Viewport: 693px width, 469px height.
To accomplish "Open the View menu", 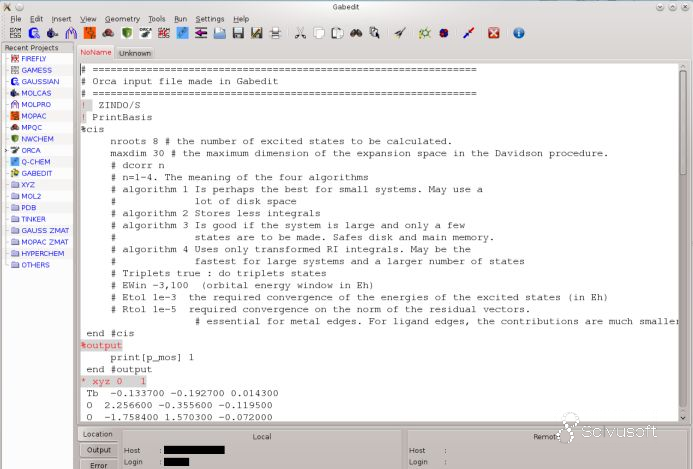I will pos(88,19).
